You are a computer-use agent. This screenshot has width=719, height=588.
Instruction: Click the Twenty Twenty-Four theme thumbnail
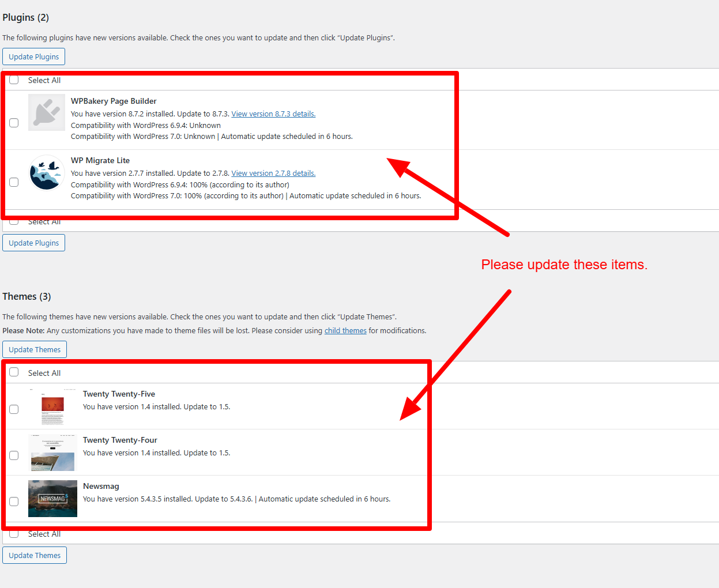click(x=52, y=453)
